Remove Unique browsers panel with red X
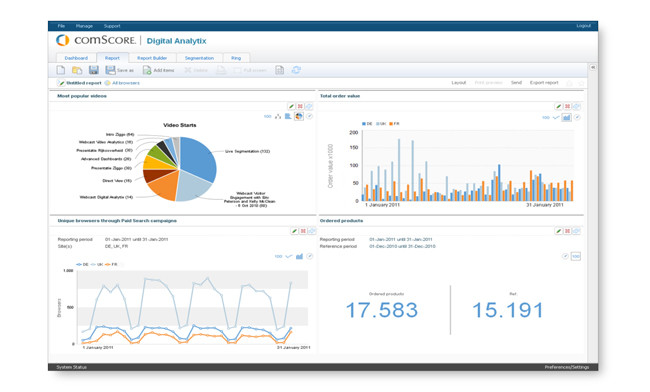The width and height of the screenshot is (650, 392). click(303, 231)
